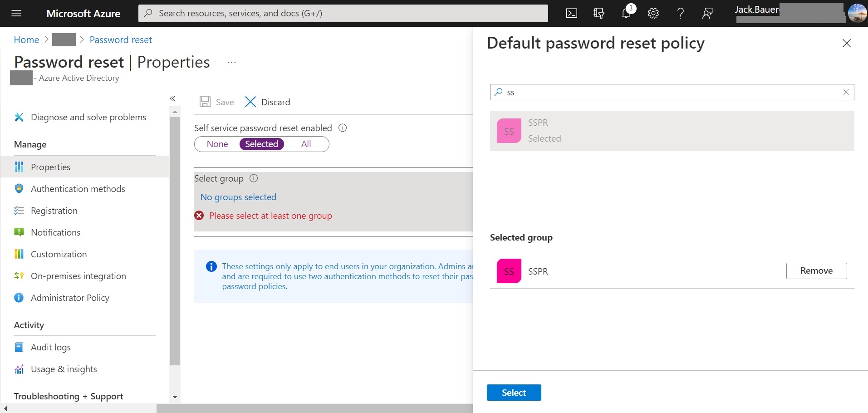The width and height of the screenshot is (868, 413).
Task: Open the ellipsis menu next to Properties
Action: click(231, 62)
